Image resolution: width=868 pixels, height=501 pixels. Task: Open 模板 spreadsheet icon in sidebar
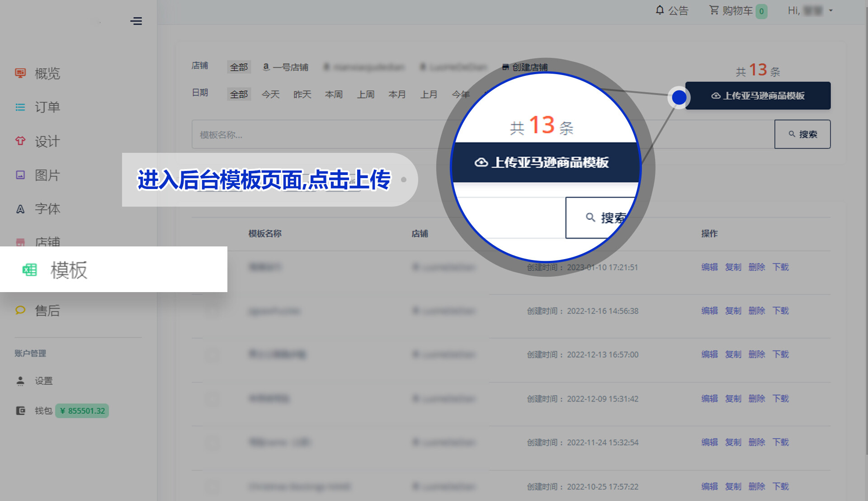tap(30, 270)
